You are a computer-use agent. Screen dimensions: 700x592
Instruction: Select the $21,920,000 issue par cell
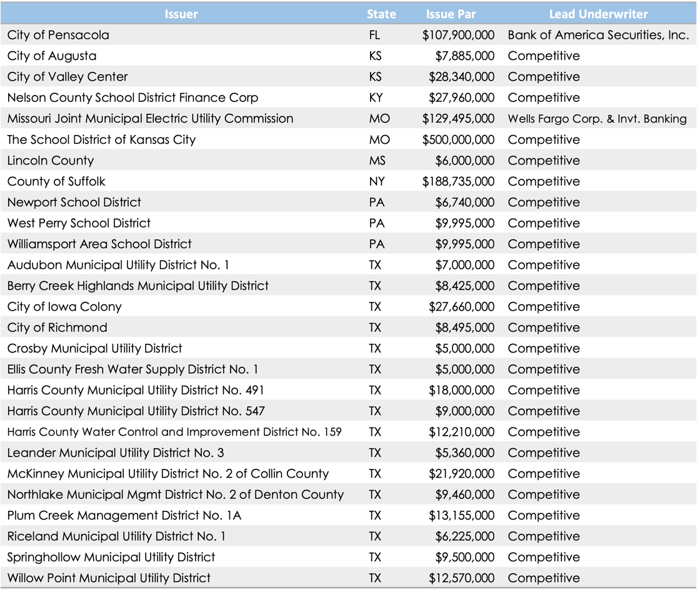click(461, 474)
